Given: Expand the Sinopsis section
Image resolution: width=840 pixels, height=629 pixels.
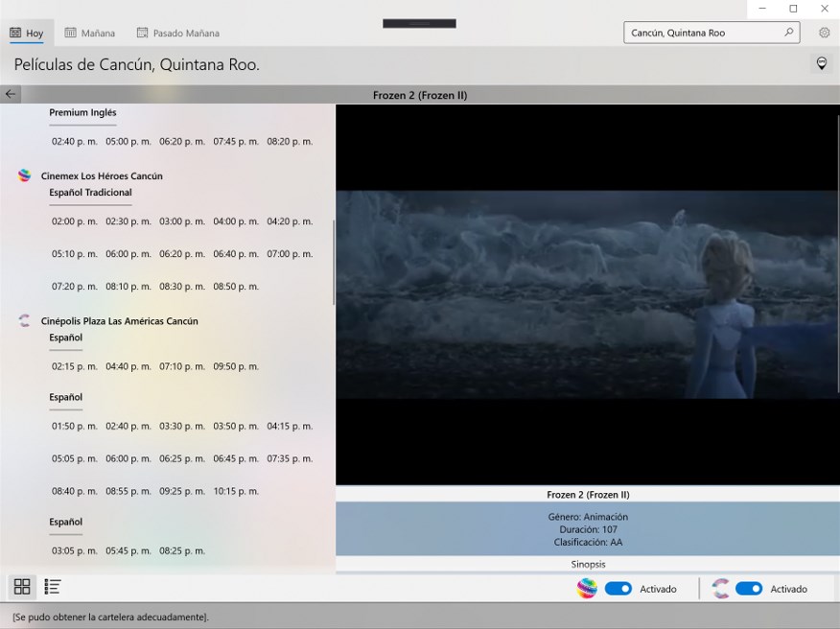Looking at the screenshot, I should pos(588,564).
